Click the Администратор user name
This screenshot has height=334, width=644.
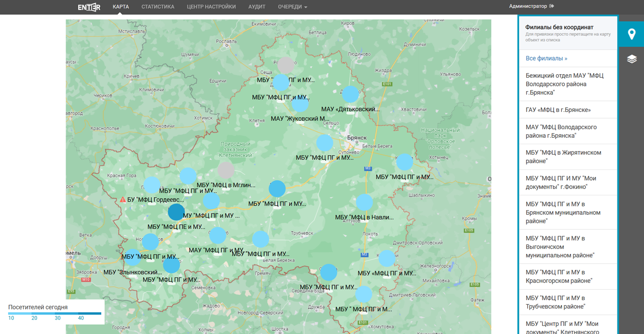(528, 6)
